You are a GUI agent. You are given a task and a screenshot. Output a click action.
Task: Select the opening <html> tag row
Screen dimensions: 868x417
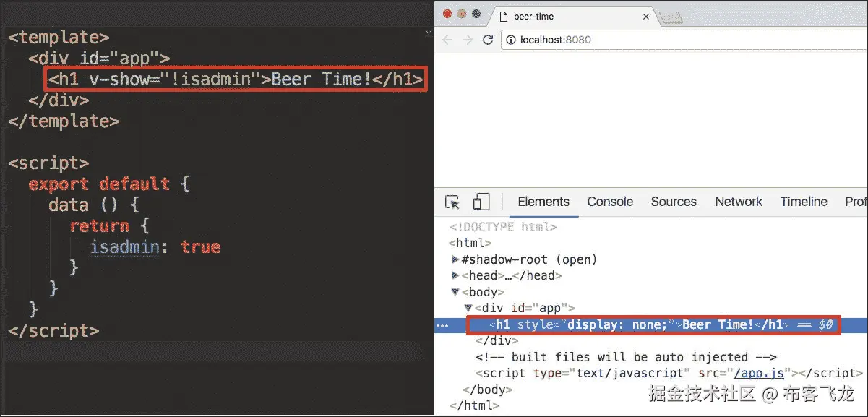coord(470,244)
